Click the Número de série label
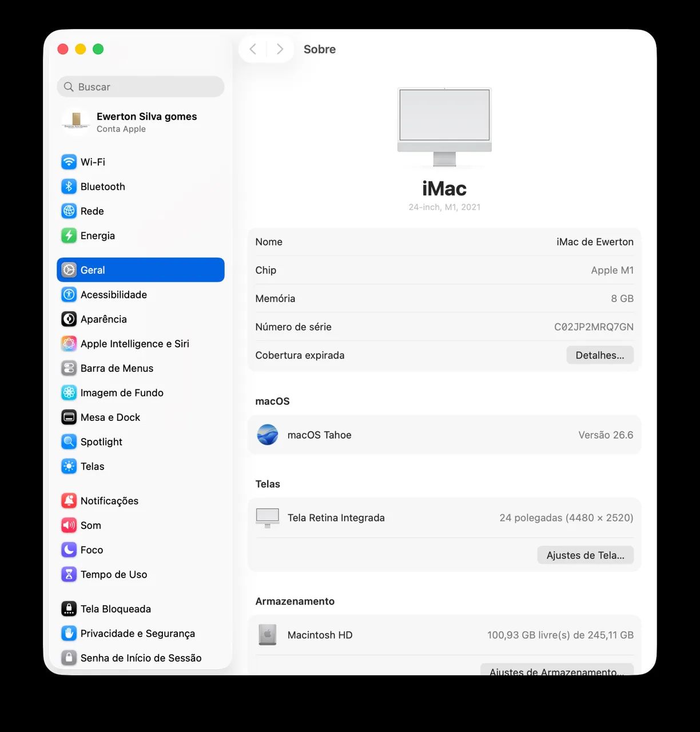Screen dimensions: 700x732 [x=293, y=327]
